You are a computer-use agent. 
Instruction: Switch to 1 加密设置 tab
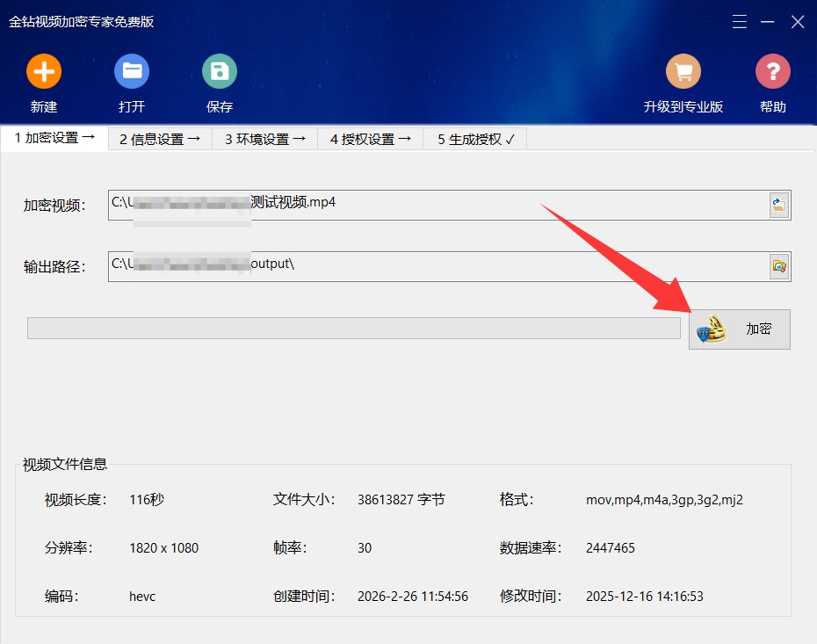(54, 138)
